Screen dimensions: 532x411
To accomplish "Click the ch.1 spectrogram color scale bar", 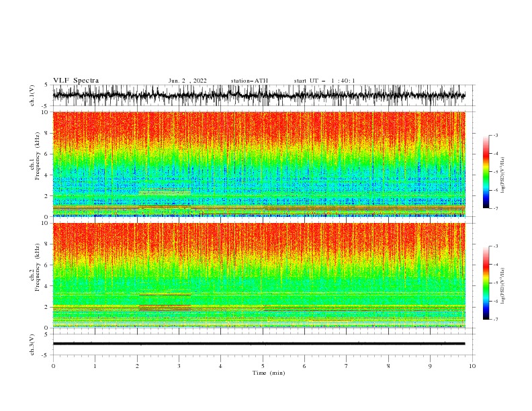I will click(486, 172).
